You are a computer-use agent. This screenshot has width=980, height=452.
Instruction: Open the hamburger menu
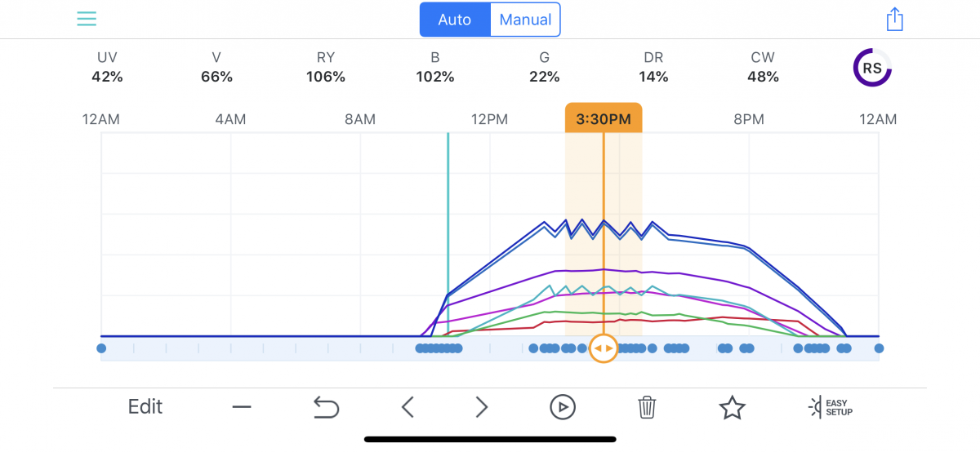(x=87, y=19)
